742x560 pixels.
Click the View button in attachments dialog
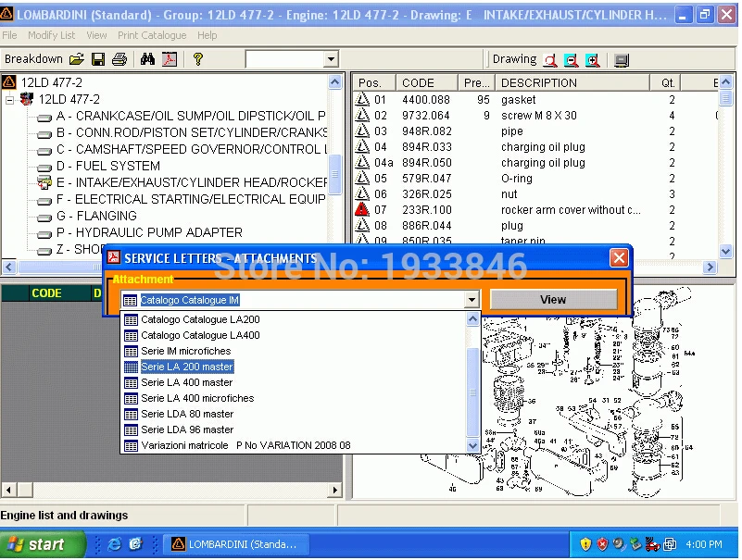[x=553, y=299]
